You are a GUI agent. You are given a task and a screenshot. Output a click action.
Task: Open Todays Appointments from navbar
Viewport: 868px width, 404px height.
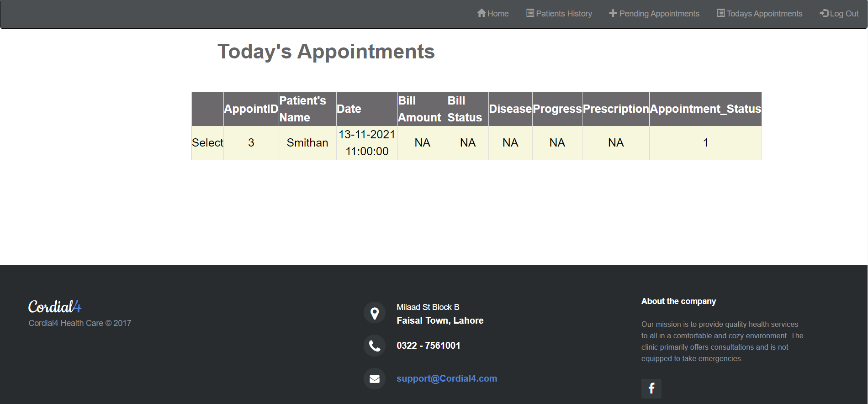tap(760, 14)
